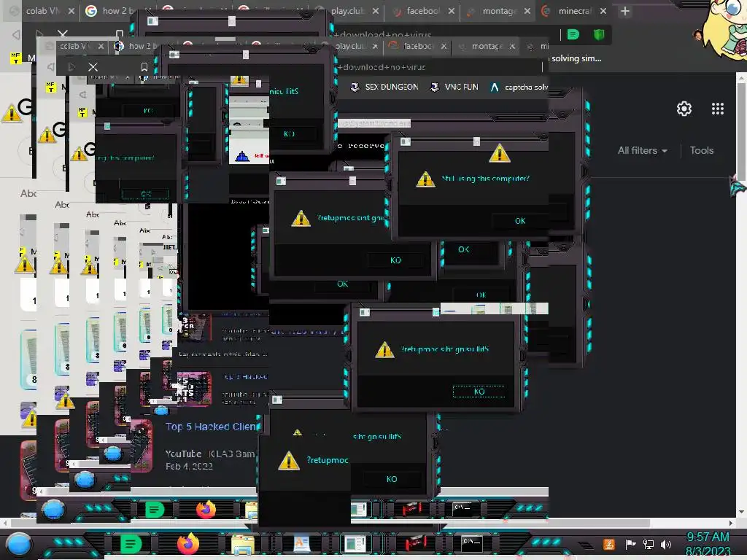Close the how 2 b tab in outermost window
Screen dimensions: 747x560
147,10
